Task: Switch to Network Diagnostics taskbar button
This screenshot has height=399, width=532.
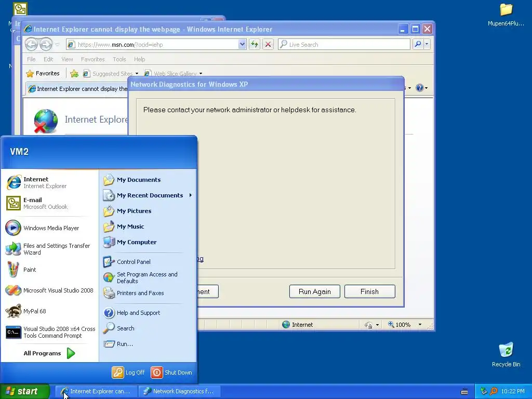Action: 180,391
